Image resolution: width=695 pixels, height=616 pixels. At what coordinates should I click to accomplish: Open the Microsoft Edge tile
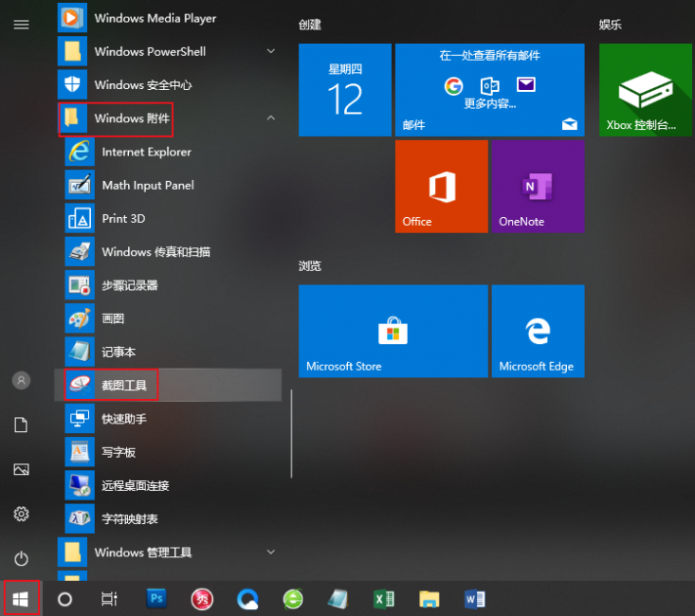tap(539, 331)
